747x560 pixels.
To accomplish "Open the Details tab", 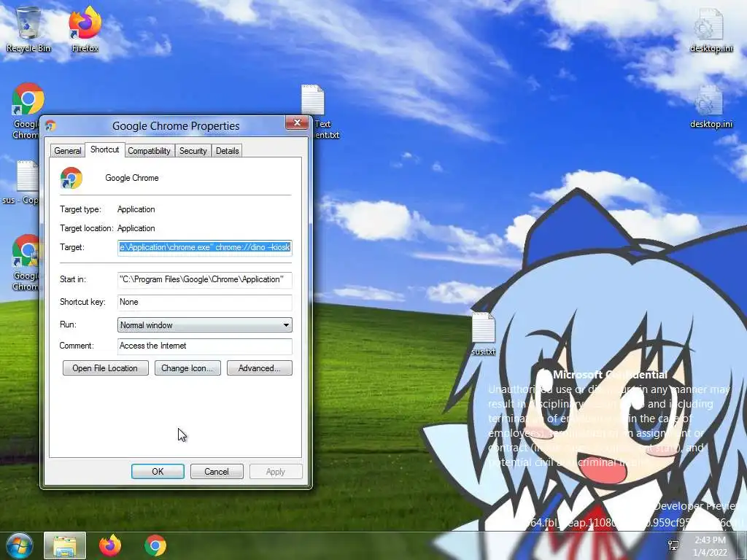I will coord(228,150).
